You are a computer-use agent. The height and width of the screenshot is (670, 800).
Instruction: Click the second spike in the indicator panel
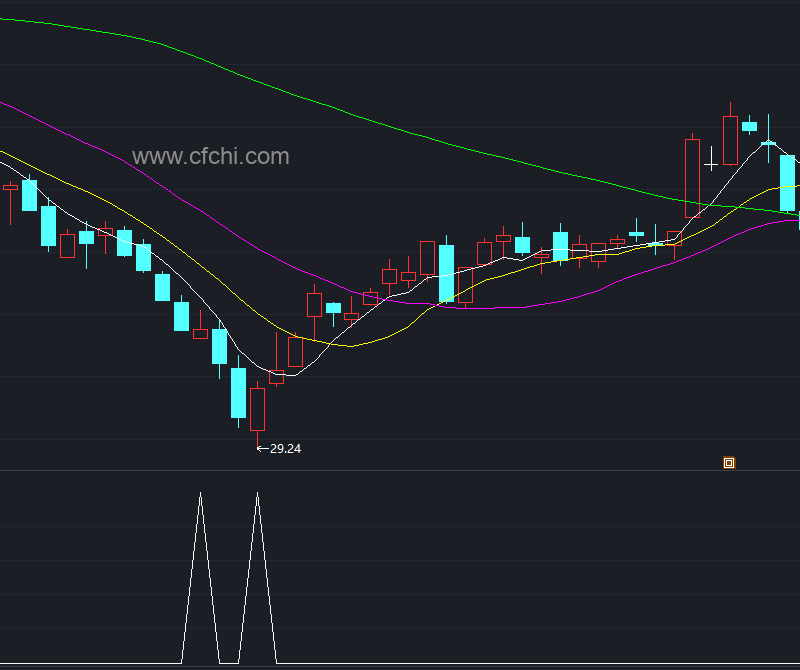258,578
